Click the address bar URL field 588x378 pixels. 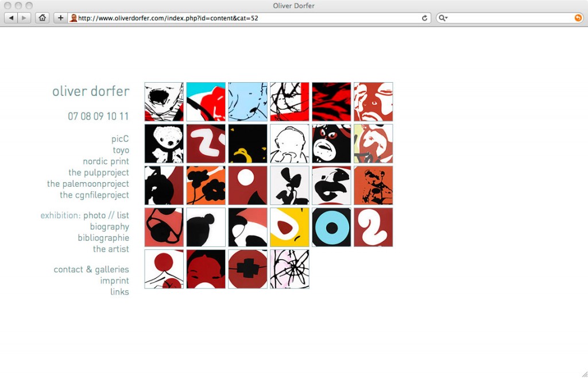(249, 18)
